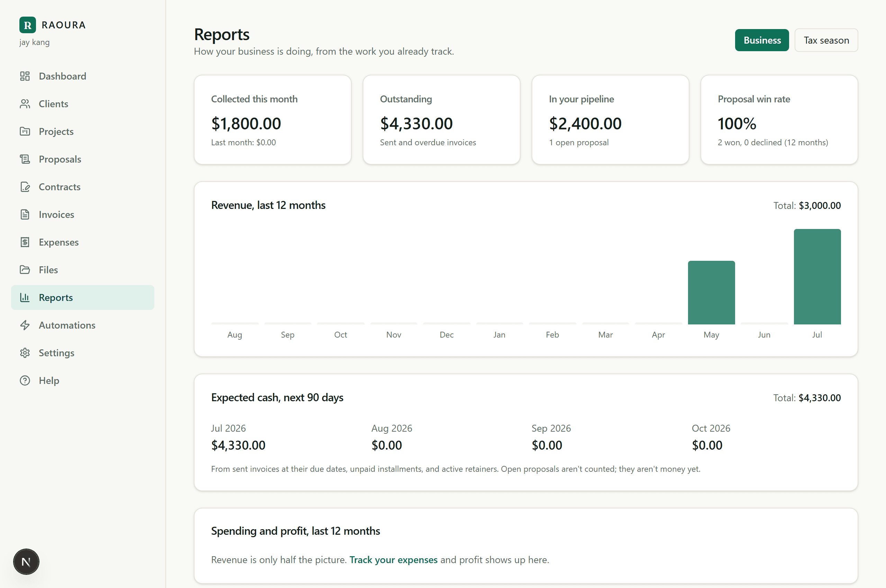Click the expected cash Total: $4,330.00
The height and width of the screenshot is (588, 886).
tap(807, 398)
